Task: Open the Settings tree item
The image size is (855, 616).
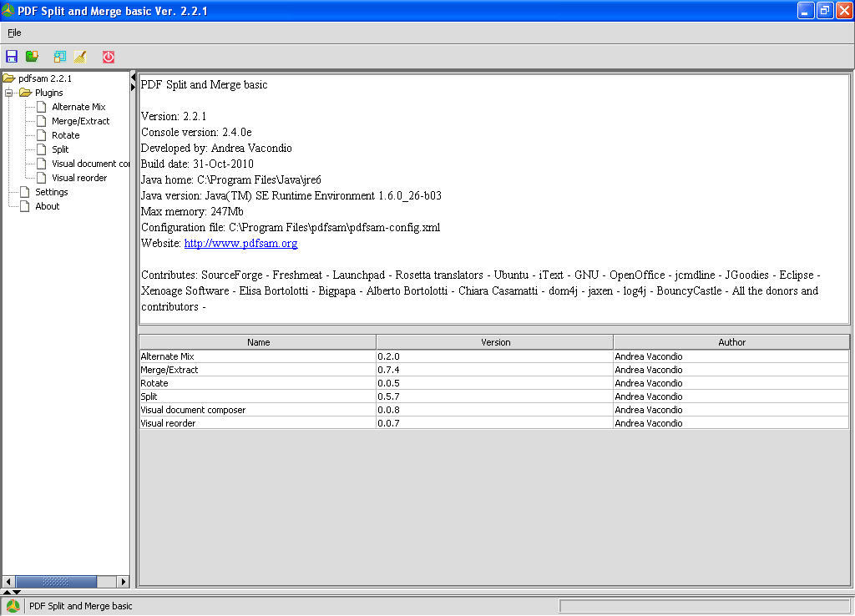Action: click(x=51, y=192)
